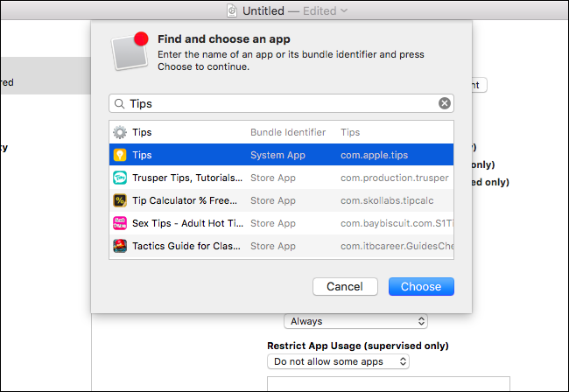Image resolution: width=569 pixels, height=392 pixels.
Task: Open the 'Do not allow some apps' dropdown
Action: coord(339,360)
